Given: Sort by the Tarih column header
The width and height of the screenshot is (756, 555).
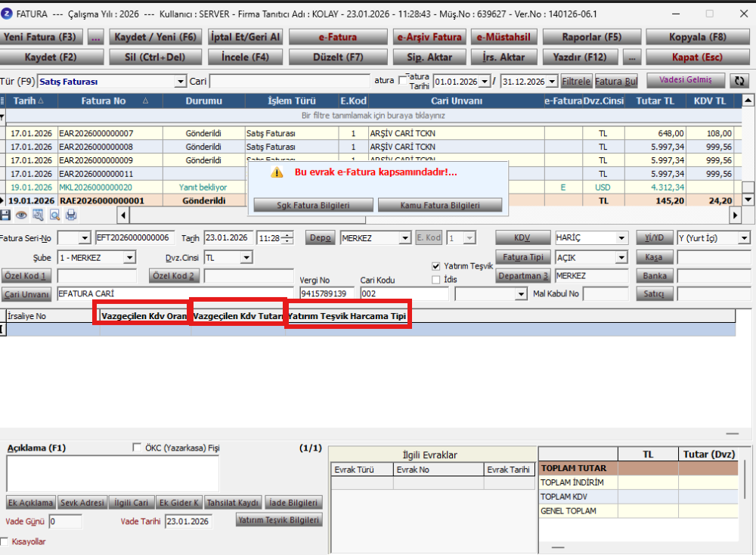Looking at the screenshot, I should [32, 101].
